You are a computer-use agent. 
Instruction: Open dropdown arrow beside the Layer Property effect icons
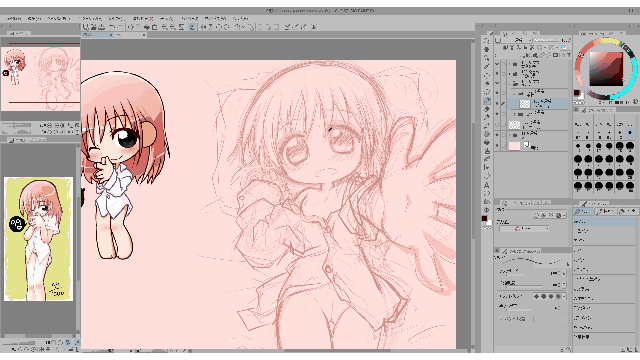tap(565, 215)
